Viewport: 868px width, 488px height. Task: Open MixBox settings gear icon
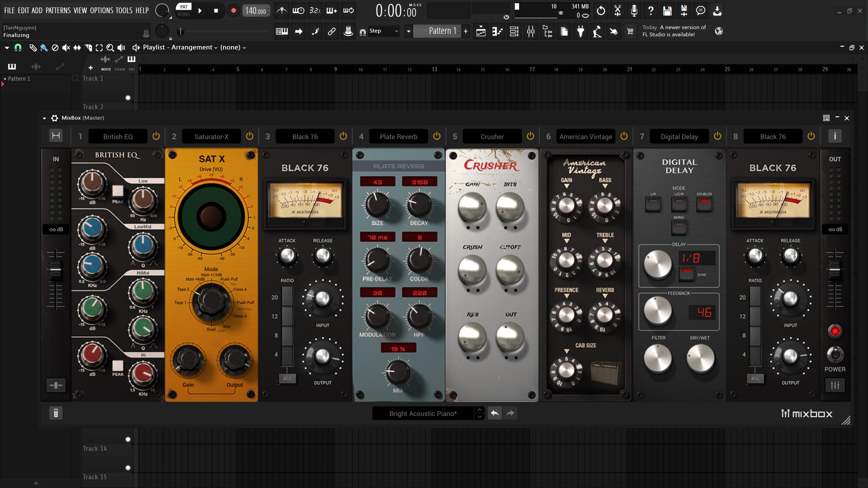tap(54, 118)
